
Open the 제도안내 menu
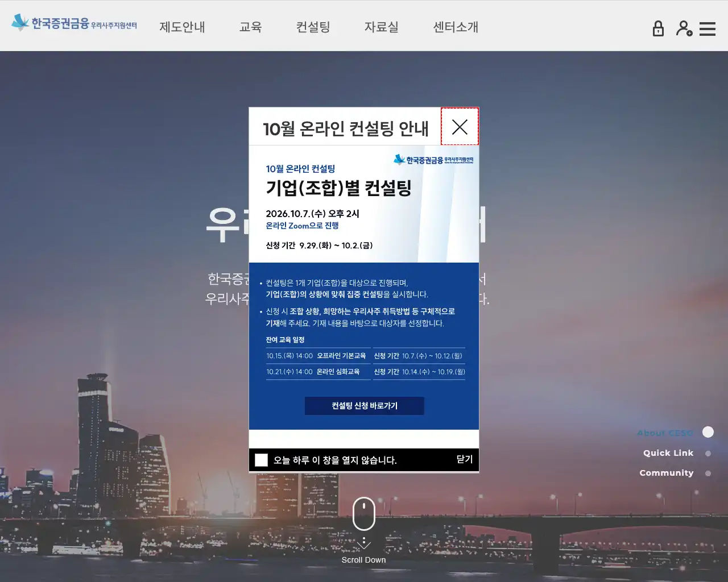182,27
